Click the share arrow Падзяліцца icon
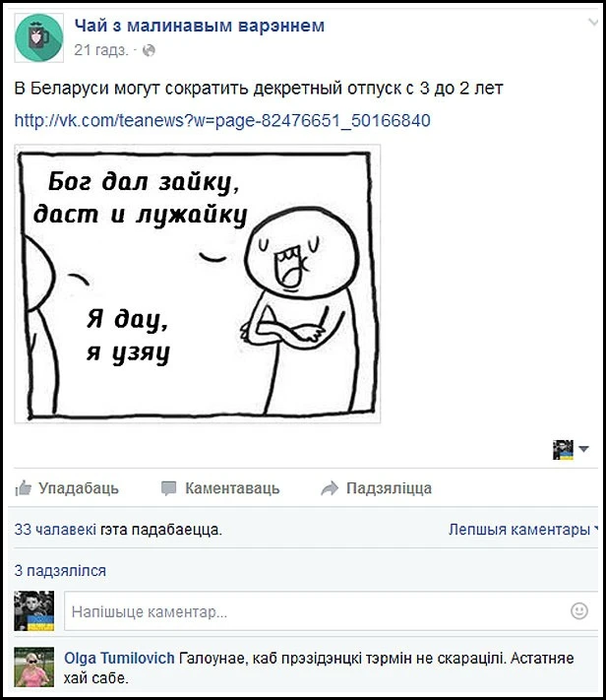 (x=330, y=488)
